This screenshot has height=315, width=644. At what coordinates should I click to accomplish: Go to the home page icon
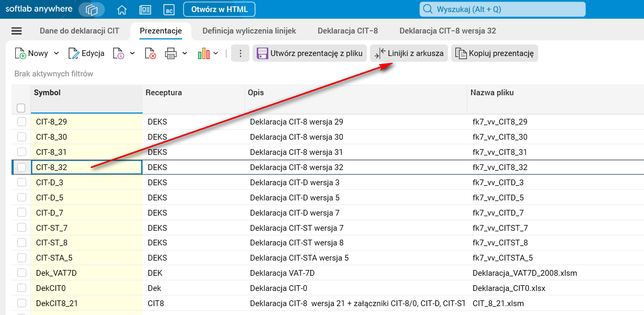tap(122, 9)
